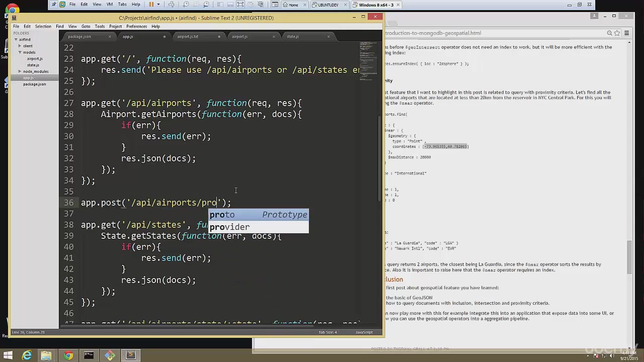Click Tab Size: 4 in status bar
The width and height of the screenshot is (644, 362).
(328, 332)
